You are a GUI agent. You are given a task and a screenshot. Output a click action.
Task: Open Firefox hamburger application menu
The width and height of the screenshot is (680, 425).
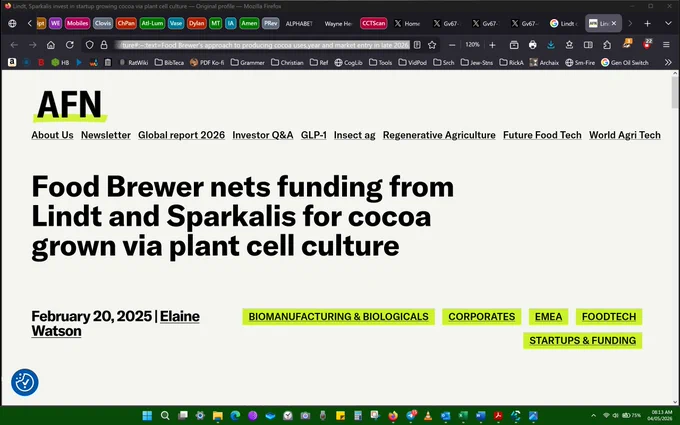666,45
